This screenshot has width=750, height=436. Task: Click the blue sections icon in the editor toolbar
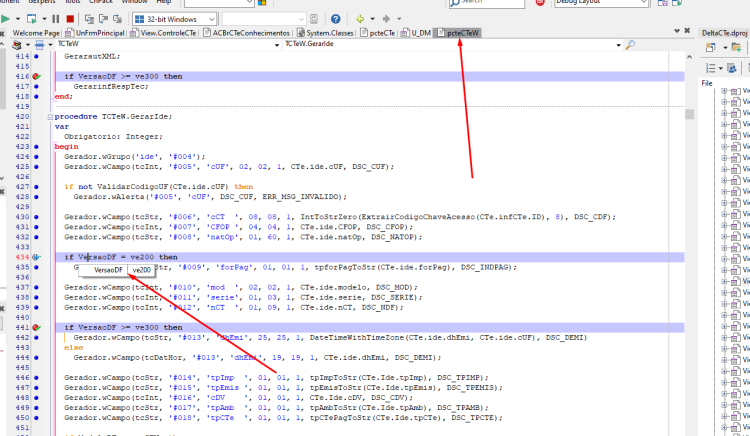click(x=39, y=45)
